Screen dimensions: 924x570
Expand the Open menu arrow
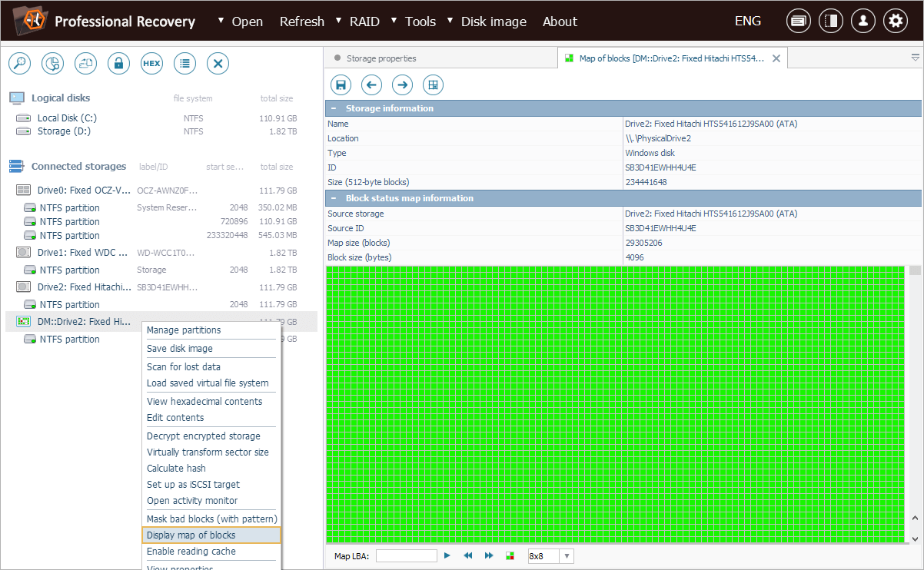(221, 19)
